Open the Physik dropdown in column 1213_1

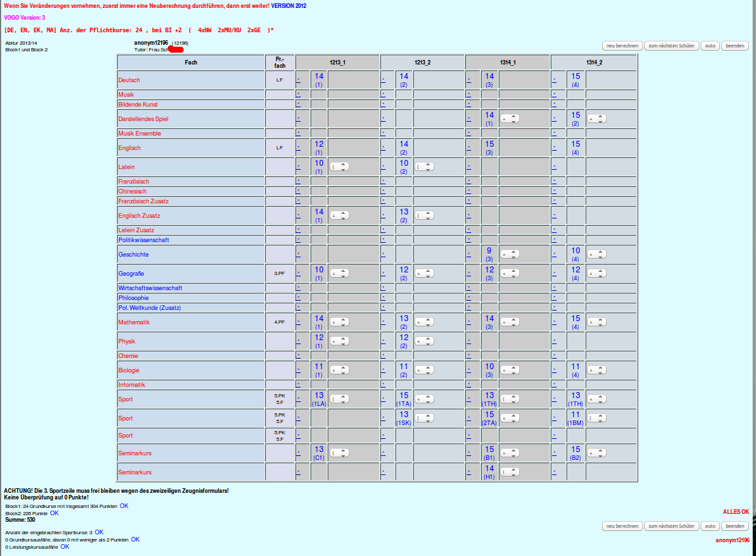[x=340, y=341]
